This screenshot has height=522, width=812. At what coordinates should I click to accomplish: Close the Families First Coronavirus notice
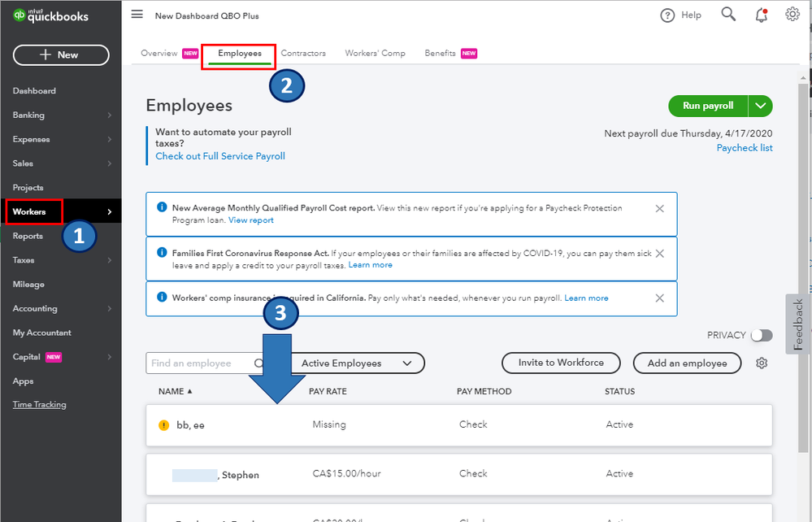[x=659, y=254]
